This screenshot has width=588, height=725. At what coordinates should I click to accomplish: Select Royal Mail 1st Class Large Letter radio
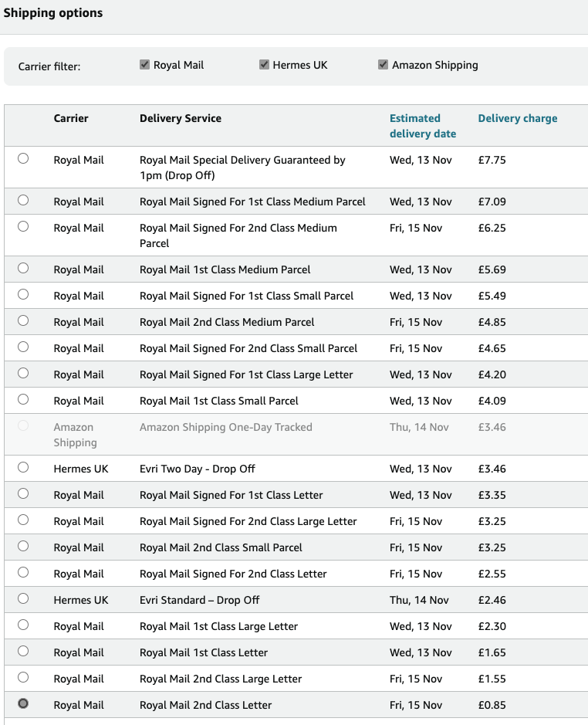tap(23, 625)
